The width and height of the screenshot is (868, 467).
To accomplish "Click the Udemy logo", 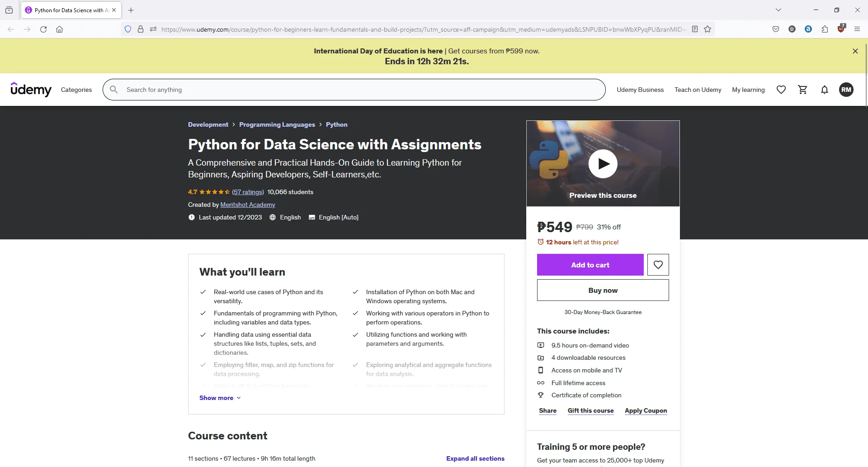I will coord(31,90).
